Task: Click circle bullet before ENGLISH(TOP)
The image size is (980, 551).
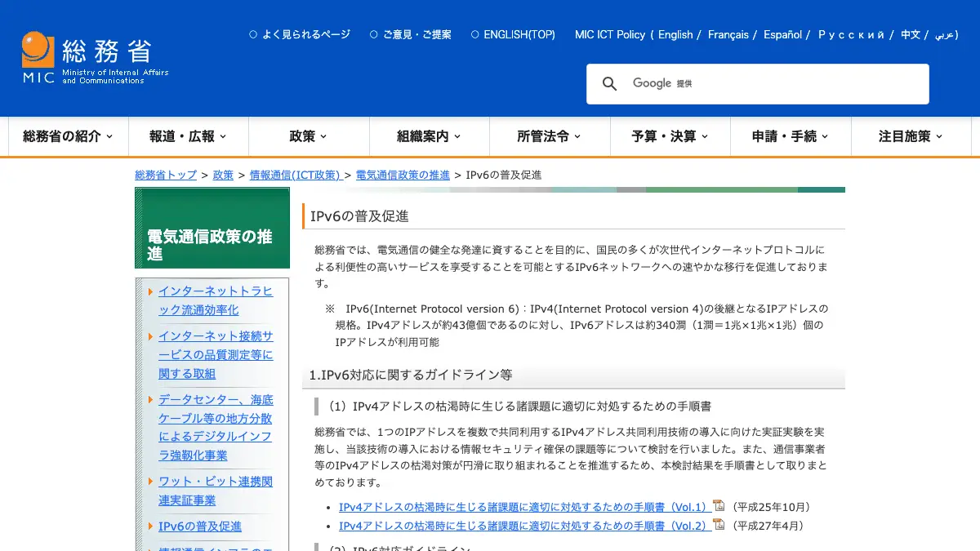Action: click(x=474, y=34)
